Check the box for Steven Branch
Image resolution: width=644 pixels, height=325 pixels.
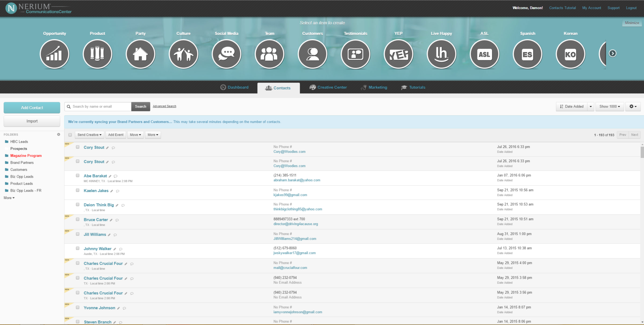pyautogui.click(x=78, y=322)
